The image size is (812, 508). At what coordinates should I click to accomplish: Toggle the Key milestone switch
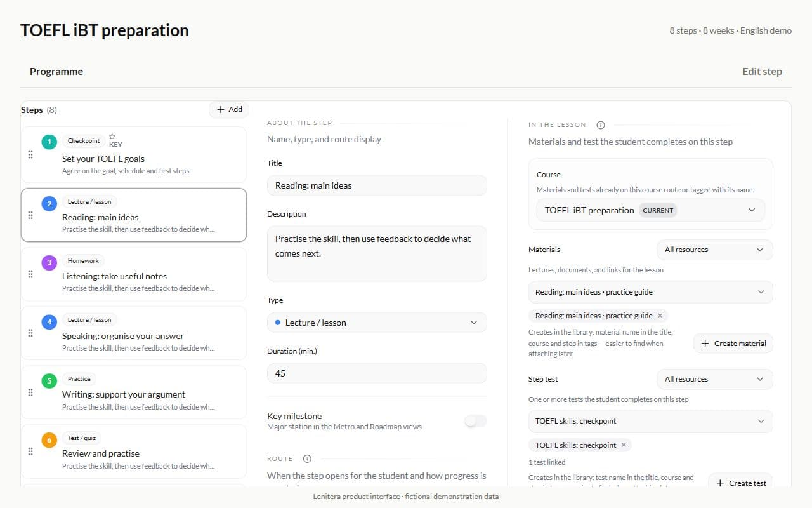476,420
